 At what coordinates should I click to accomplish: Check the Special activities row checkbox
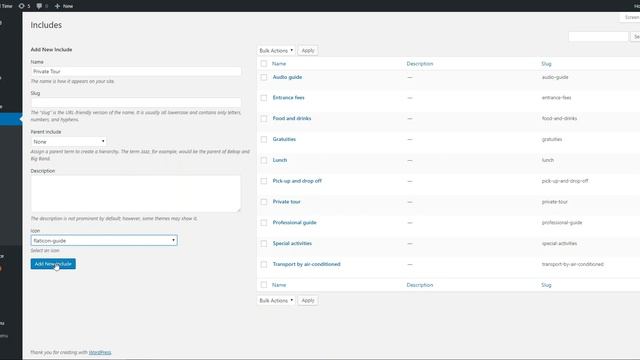pos(264,244)
